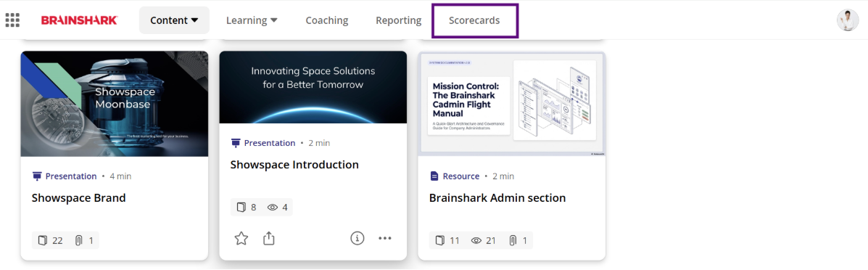Open the Innovating Space Solutions thumbnail
This screenshot has height=270, width=868.
[x=313, y=87]
